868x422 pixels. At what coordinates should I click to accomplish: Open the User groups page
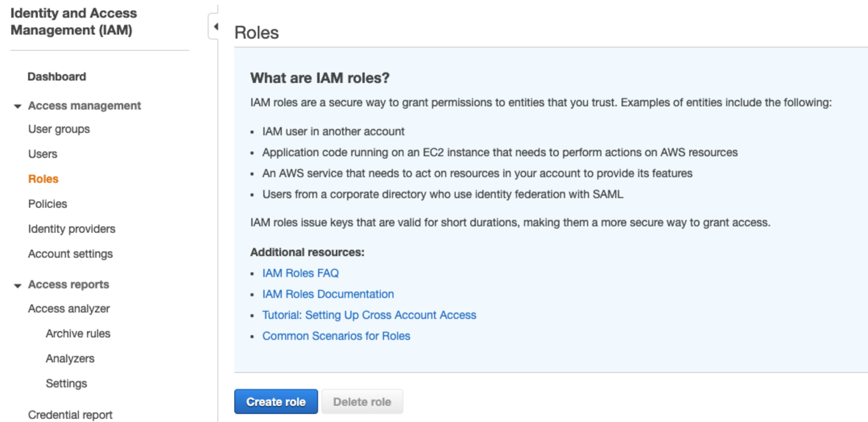[59, 129]
